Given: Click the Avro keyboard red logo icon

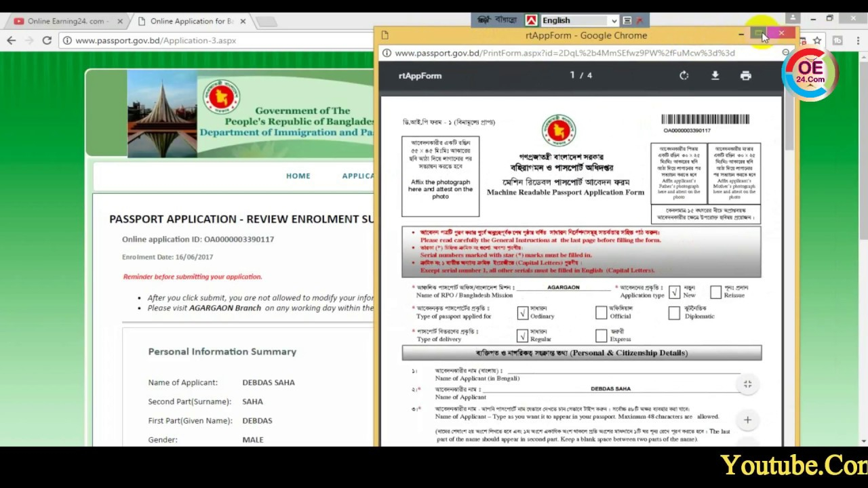Looking at the screenshot, I should point(532,20).
